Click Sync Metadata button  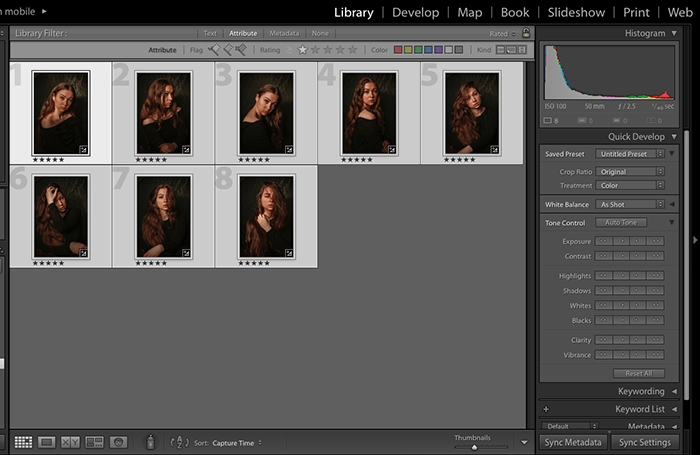tap(573, 442)
